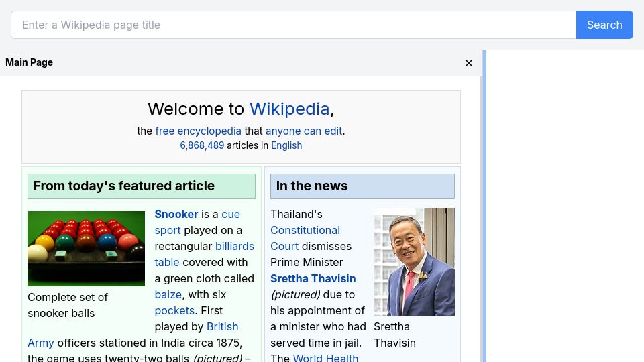Screen dimensions: 644x362
Task: Close the Main Page panel
Action: pyautogui.click(x=469, y=63)
